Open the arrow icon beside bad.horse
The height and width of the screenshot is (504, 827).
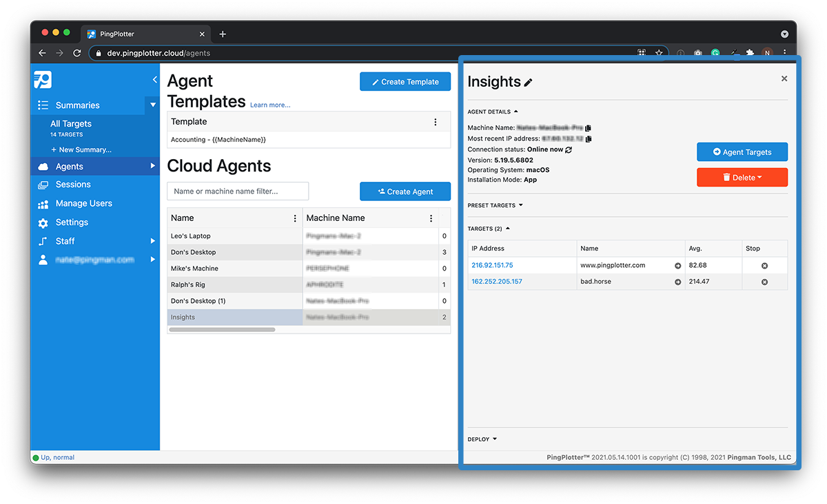tap(677, 282)
